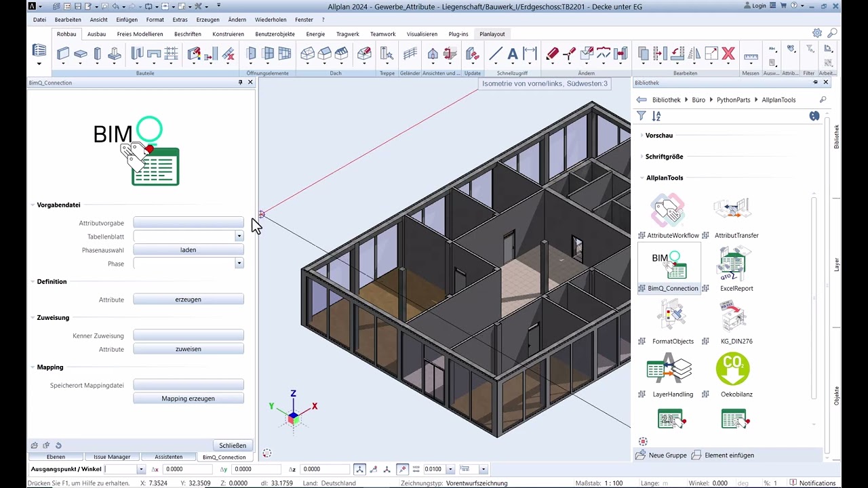The image size is (868, 488).
Task: Switch to the Ebenen palette tab
Action: click(56, 457)
